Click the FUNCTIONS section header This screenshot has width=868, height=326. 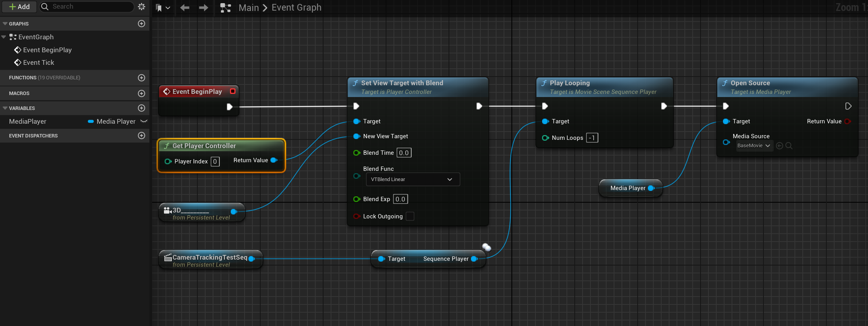coord(44,78)
